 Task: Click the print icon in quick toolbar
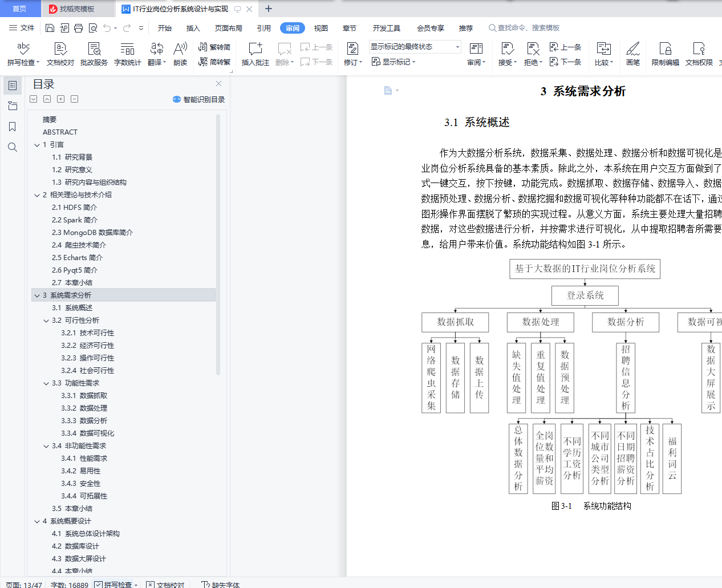pyautogui.click(x=78, y=28)
